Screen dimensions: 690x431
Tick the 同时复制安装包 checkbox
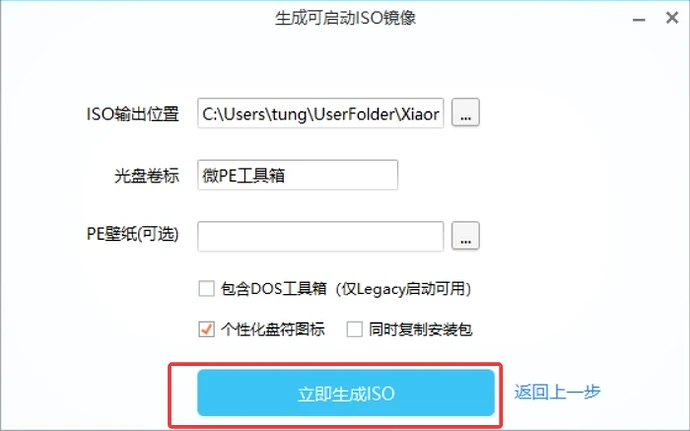tap(355, 329)
